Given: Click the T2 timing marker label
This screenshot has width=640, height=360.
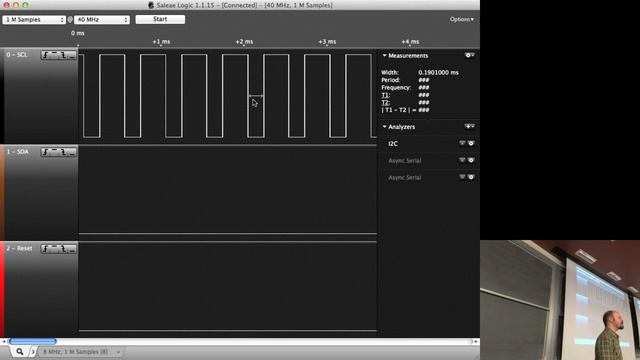Looking at the screenshot, I should click(x=385, y=102).
